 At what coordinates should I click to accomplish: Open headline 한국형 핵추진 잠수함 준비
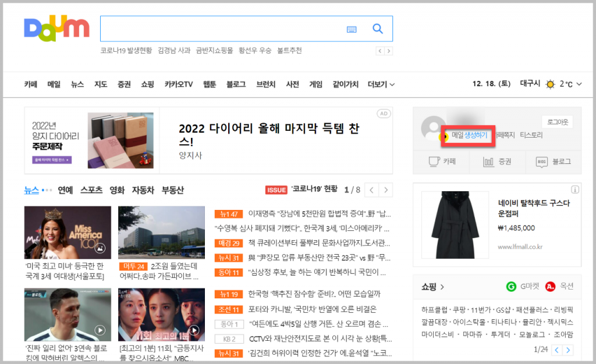coord(314,294)
